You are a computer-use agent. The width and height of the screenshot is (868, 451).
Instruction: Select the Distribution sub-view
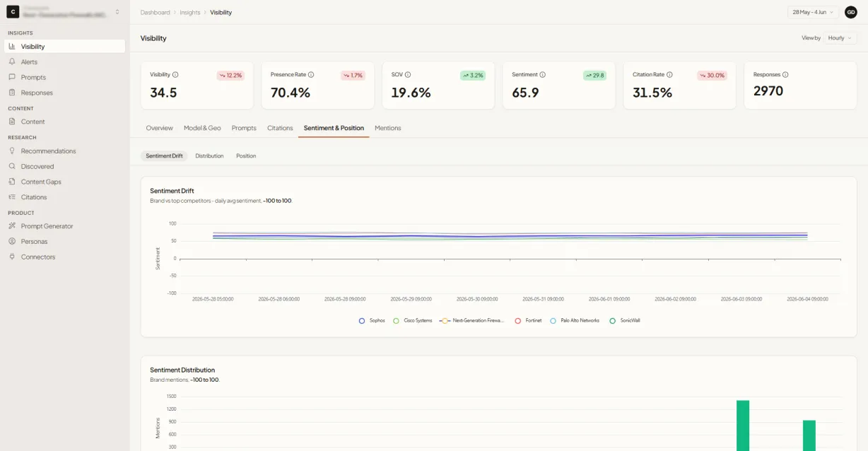click(209, 156)
